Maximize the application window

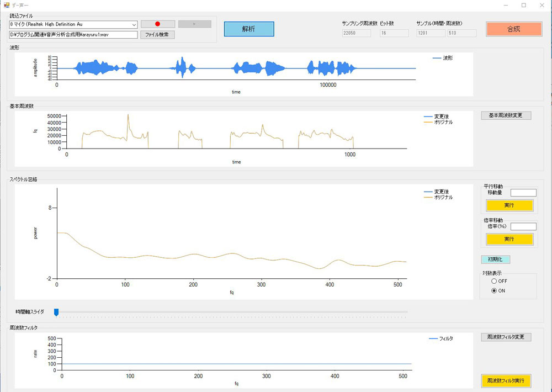point(524,5)
